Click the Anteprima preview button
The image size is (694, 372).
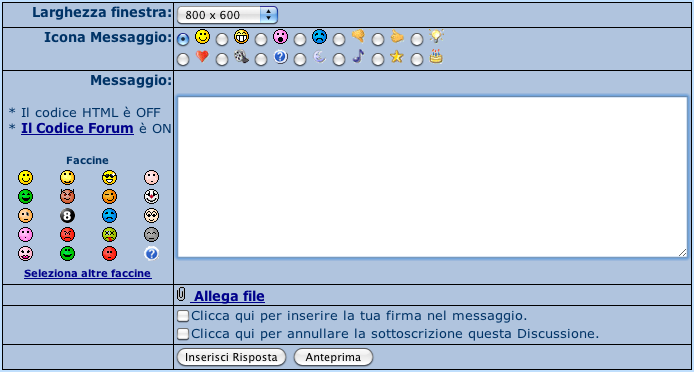pyautogui.click(x=333, y=357)
